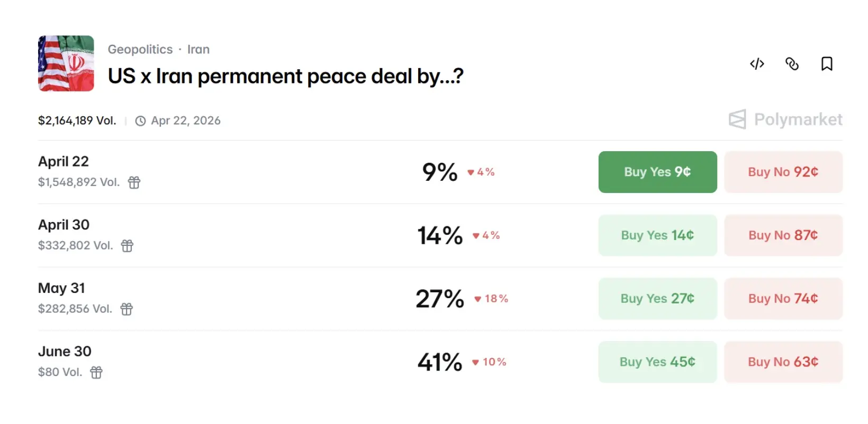Viewport: 868px width, 424px height.
Task: Bookmark this market
Action: [x=827, y=64]
